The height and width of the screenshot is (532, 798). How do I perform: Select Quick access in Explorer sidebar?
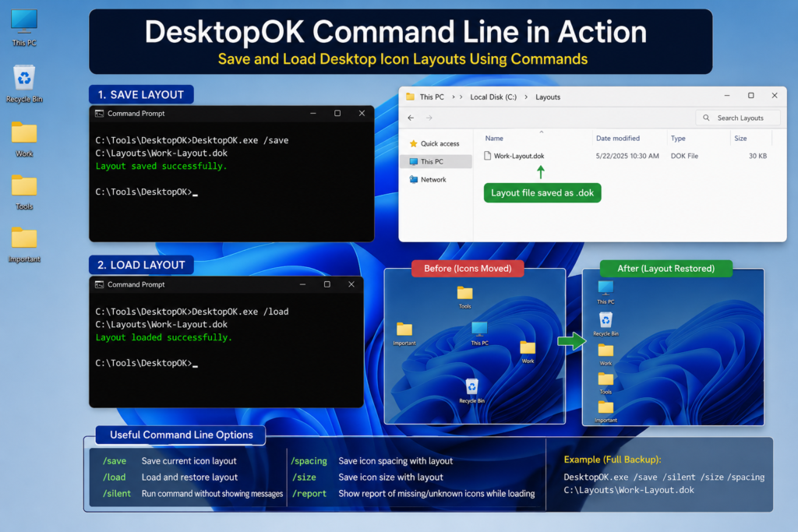tap(435, 143)
